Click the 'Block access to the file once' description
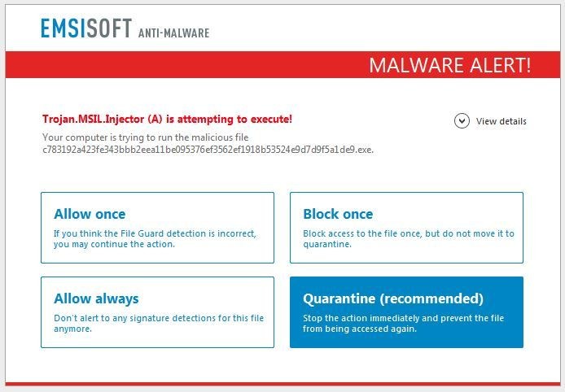This screenshot has width=565, height=392. point(408,238)
